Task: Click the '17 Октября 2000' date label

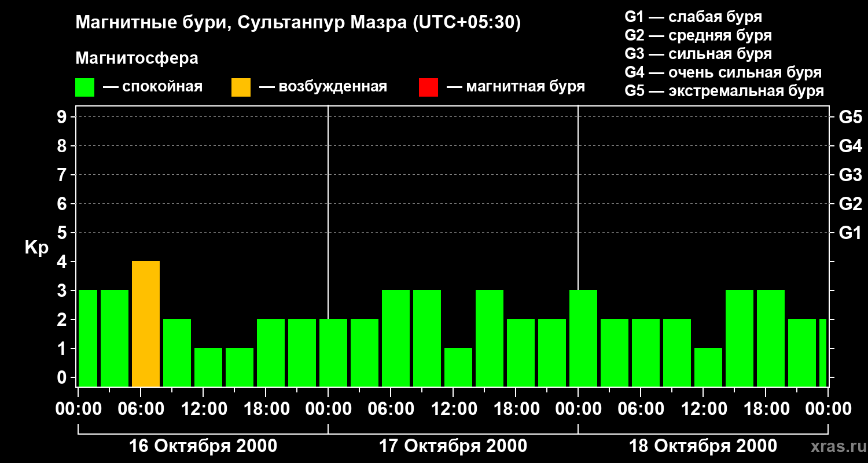Action: click(x=453, y=446)
